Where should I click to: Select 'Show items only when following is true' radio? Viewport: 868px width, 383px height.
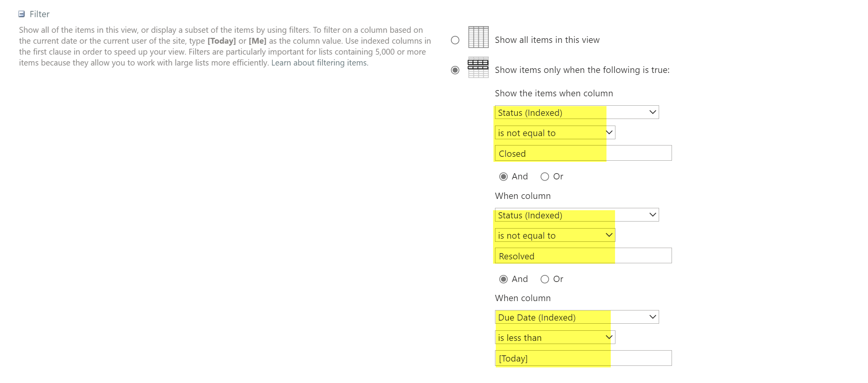pyautogui.click(x=455, y=70)
